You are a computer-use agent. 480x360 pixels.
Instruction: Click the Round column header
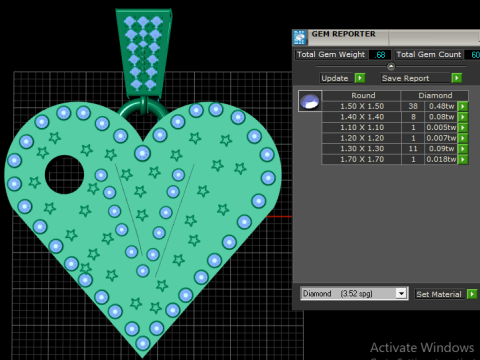click(x=362, y=96)
